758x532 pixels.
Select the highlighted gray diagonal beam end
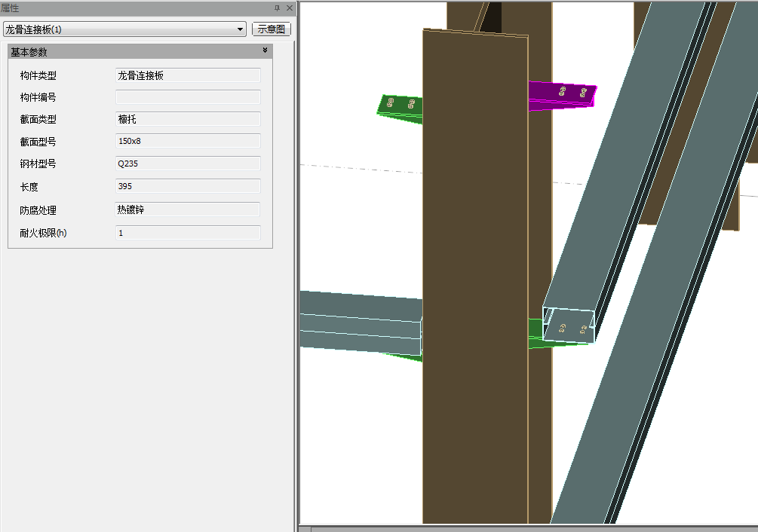(569, 326)
